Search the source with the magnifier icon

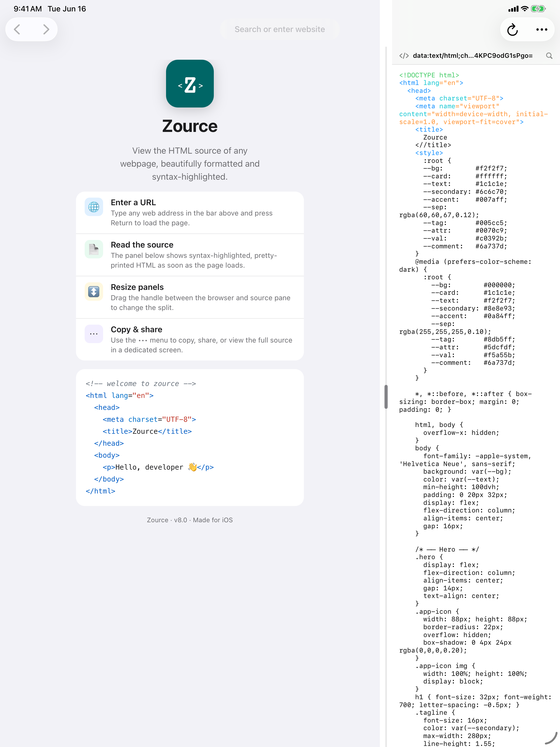click(x=549, y=56)
